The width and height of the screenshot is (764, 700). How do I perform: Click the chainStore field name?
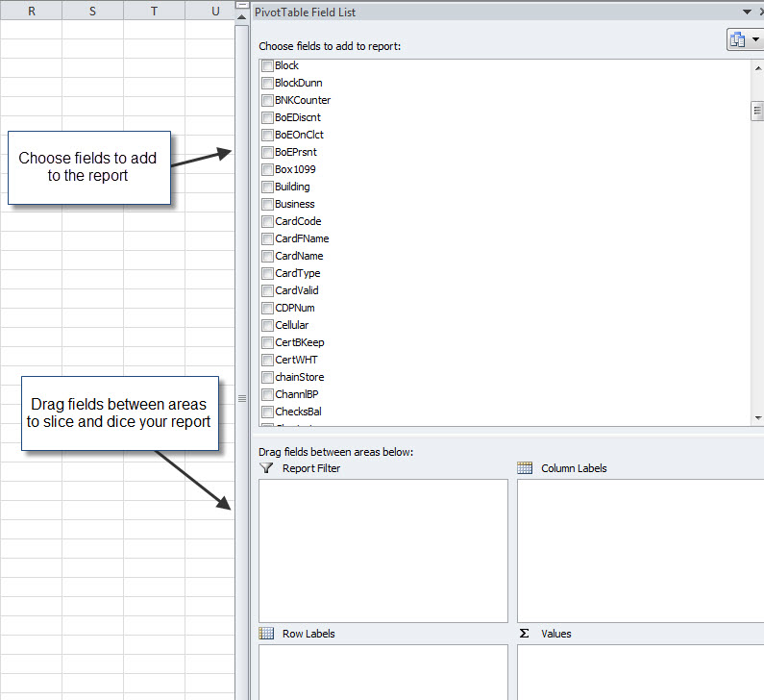click(x=299, y=377)
